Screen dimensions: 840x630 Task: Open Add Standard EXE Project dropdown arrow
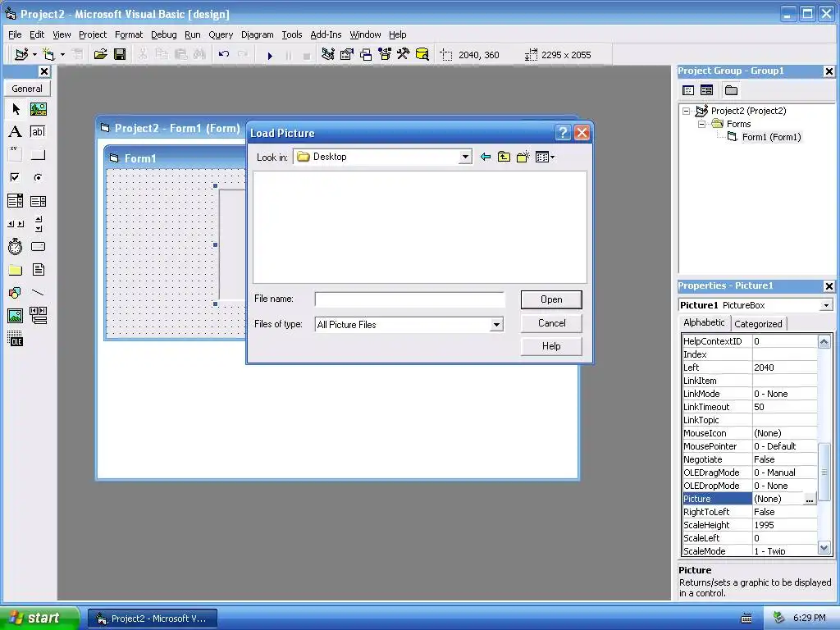[34, 54]
